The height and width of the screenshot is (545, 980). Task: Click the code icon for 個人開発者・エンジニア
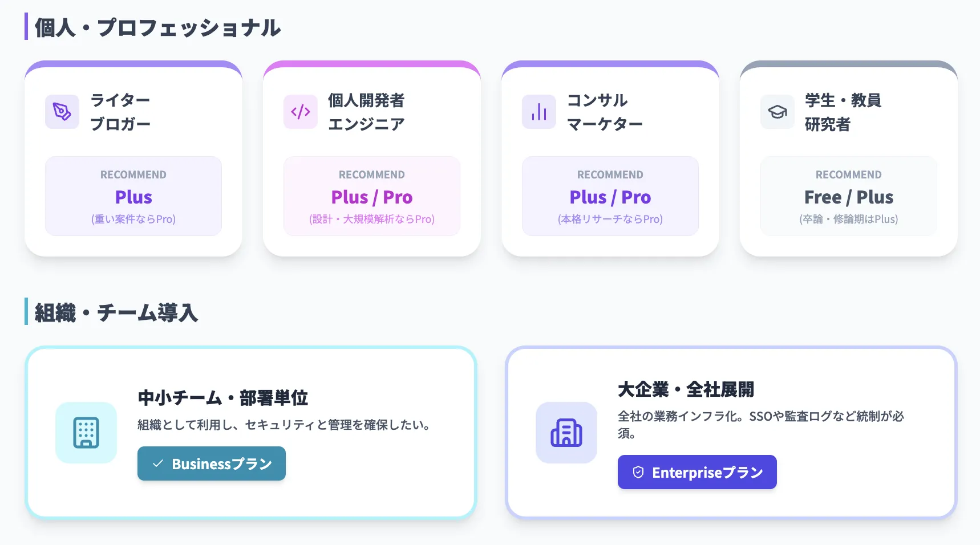pos(300,112)
